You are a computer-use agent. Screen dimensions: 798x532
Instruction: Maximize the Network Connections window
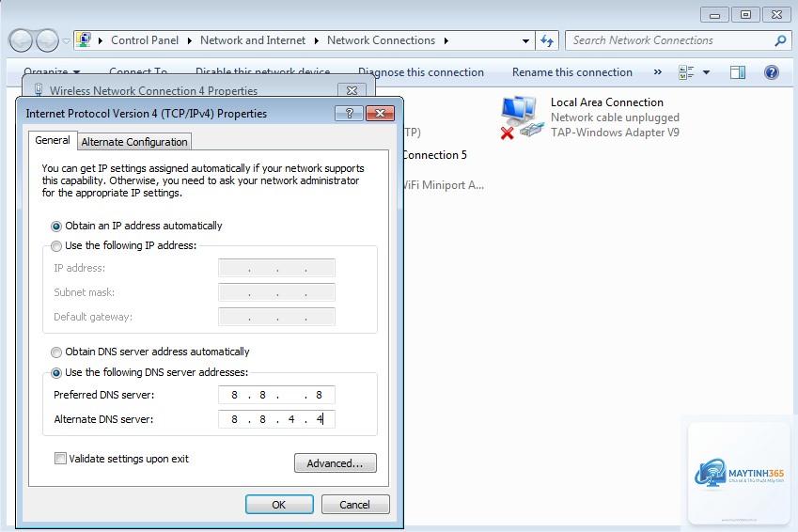[x=745, y=15]
